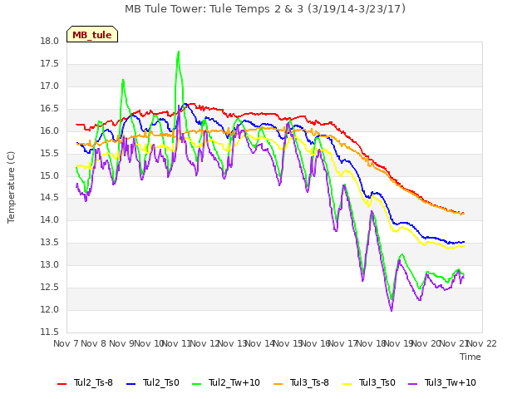Click the green Tul2_Tw+10 legend swatch
This screenshot has height=399, width=532.
point(197,384)
